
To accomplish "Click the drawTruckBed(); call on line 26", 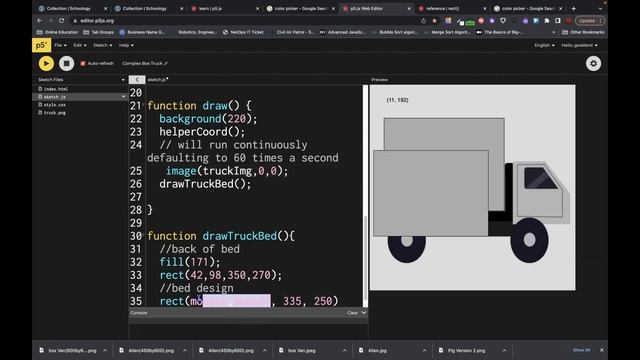I will pos(205,184).
